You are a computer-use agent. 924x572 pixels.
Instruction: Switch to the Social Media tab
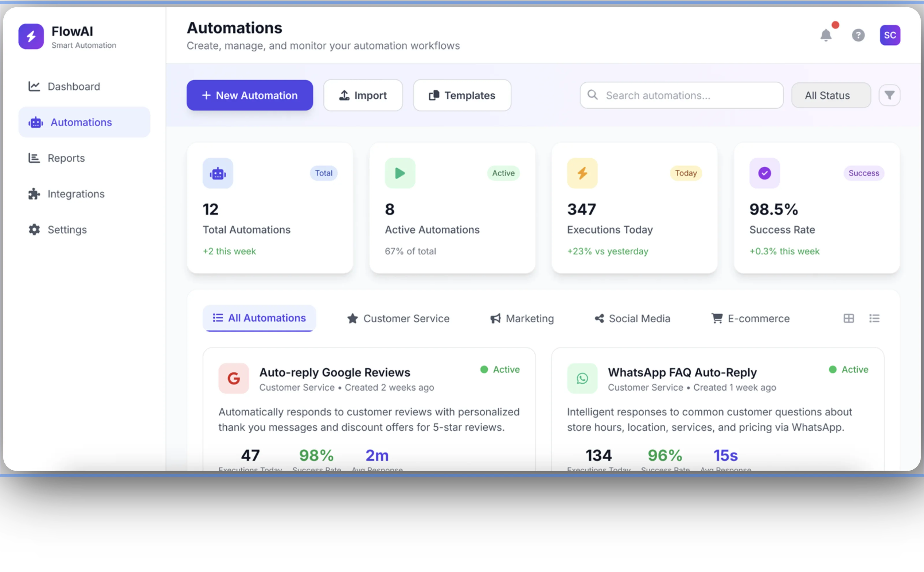632,319
